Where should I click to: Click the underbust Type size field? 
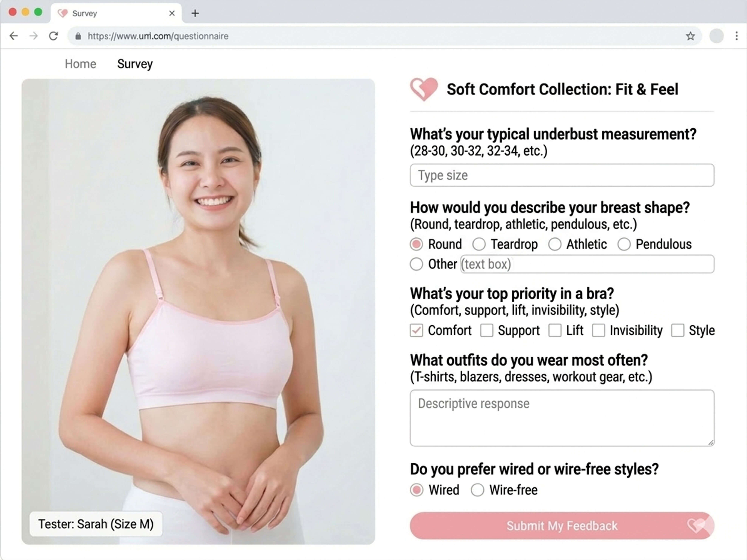562,175
